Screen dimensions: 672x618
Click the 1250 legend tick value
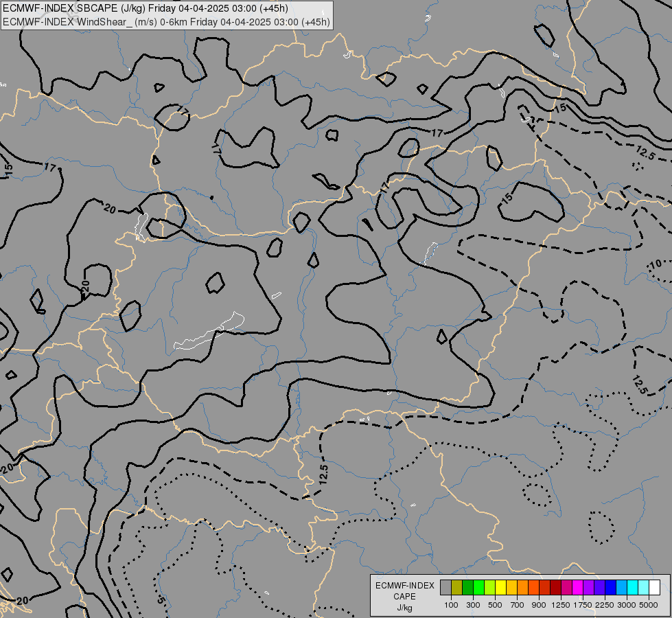tap(561, 605)
